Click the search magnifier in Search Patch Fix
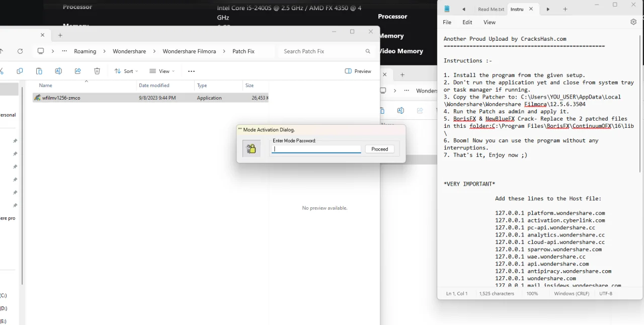This screenshot has height=325, width=644. [x=368, y=51]
